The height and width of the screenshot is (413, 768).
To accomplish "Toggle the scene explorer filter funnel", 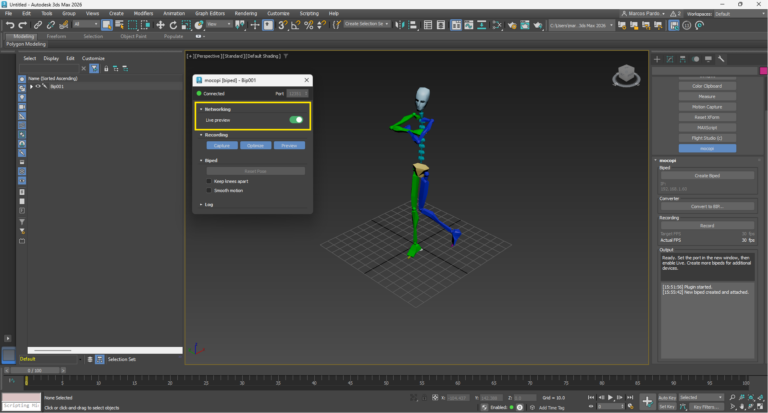I will 94,69.
